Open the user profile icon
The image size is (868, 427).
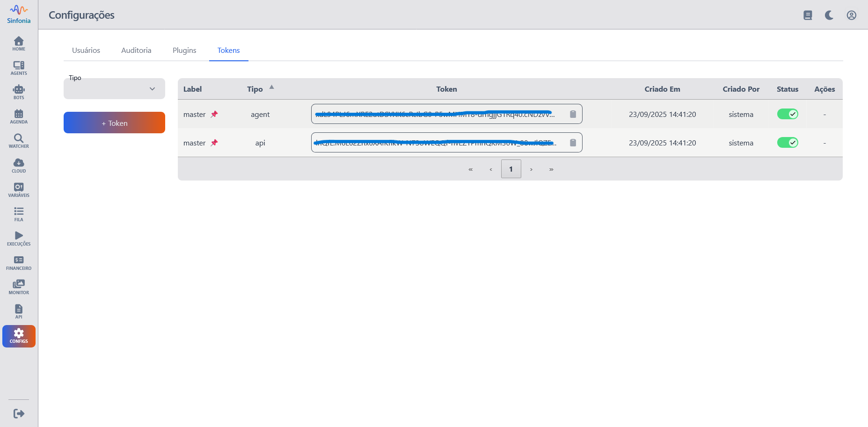tap(851, 15)
